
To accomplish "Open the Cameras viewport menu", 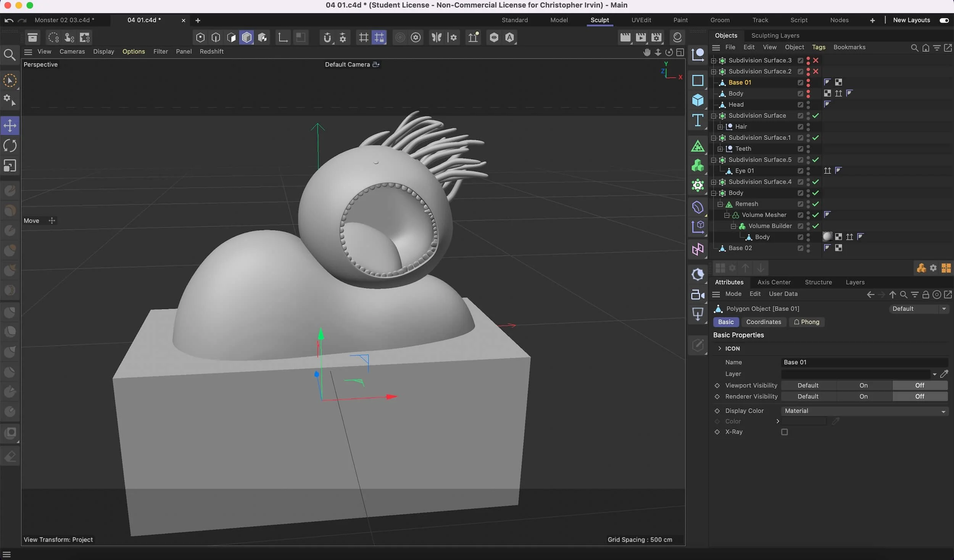I will pos(72,51).
